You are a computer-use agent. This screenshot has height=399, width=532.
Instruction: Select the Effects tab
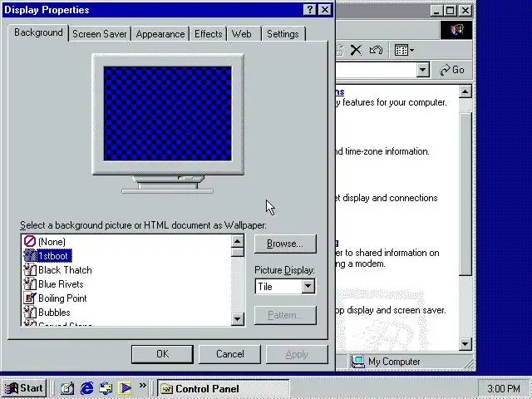tap(208, 34)
